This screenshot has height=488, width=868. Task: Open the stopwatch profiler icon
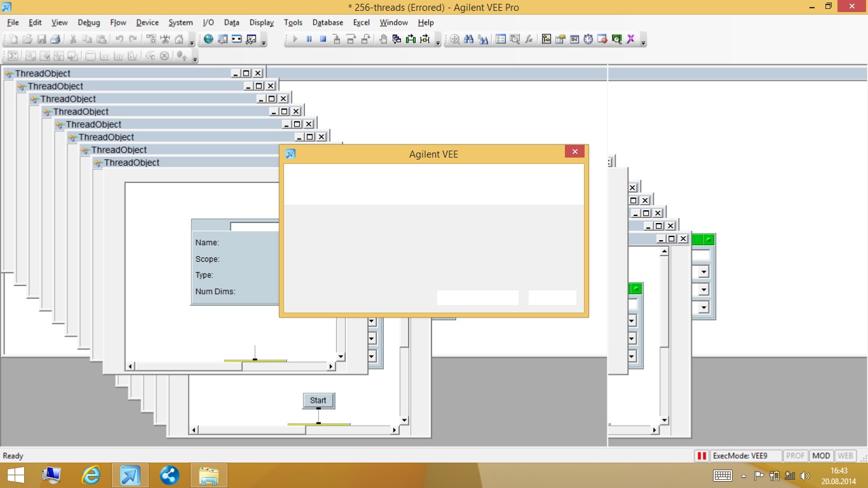tap(588, 39)
